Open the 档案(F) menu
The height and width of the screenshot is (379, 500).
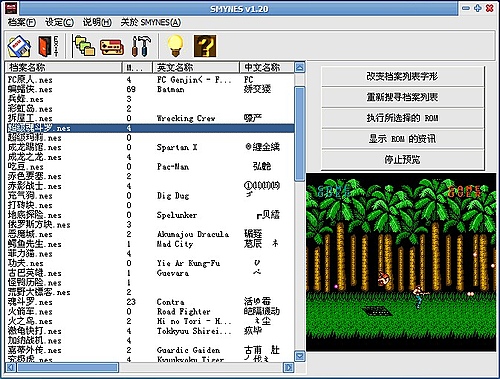(x=22, y=22)
